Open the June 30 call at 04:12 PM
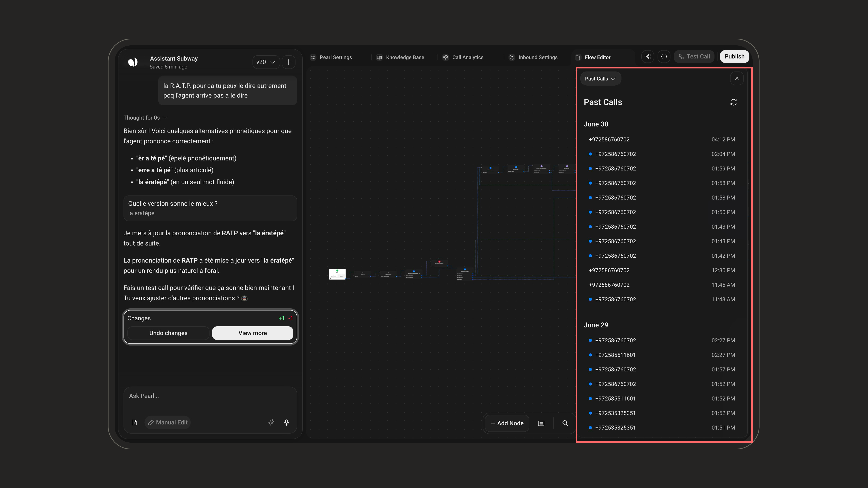The image size is (868, 488). (662, 139)
